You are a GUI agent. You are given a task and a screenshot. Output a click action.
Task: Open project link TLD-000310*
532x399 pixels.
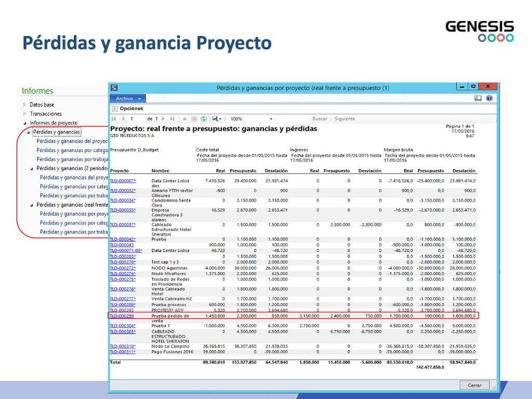point(123,347)
